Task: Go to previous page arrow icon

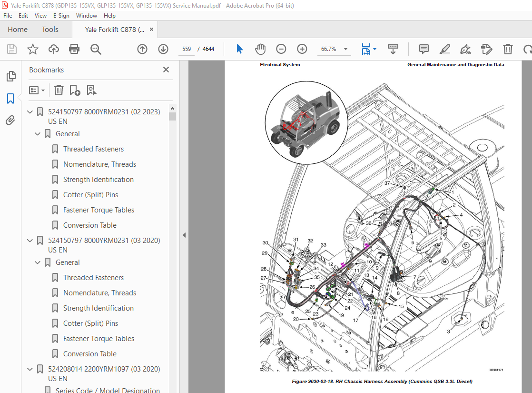Action: tap(142, 49)
